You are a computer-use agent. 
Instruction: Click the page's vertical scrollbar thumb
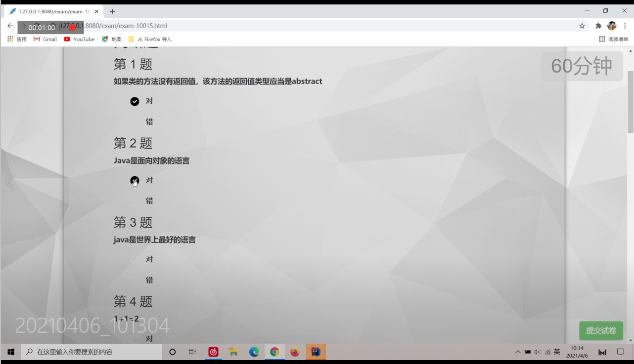pos(631,101)
